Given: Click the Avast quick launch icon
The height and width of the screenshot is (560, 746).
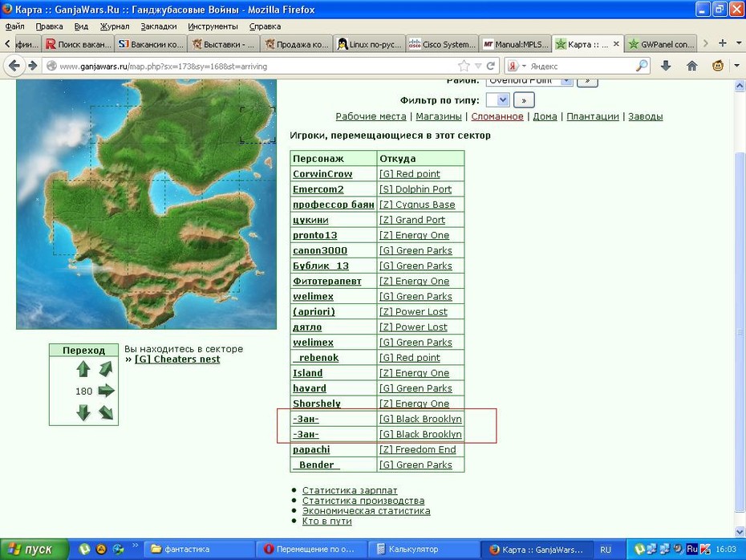Looking at the screenshot, I should point(101,550).
